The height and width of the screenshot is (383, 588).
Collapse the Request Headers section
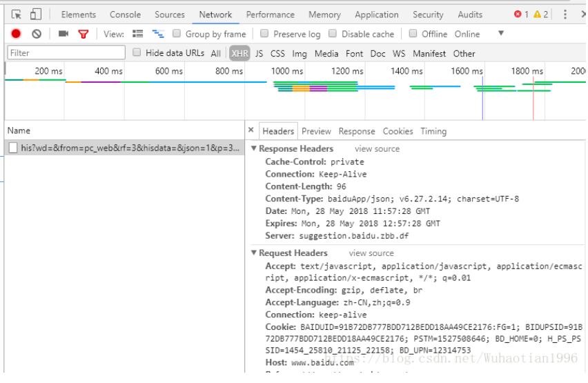click(254, 253)
